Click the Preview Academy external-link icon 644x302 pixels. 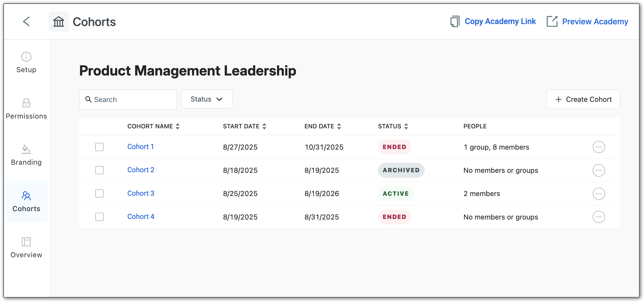pos(552,22)
